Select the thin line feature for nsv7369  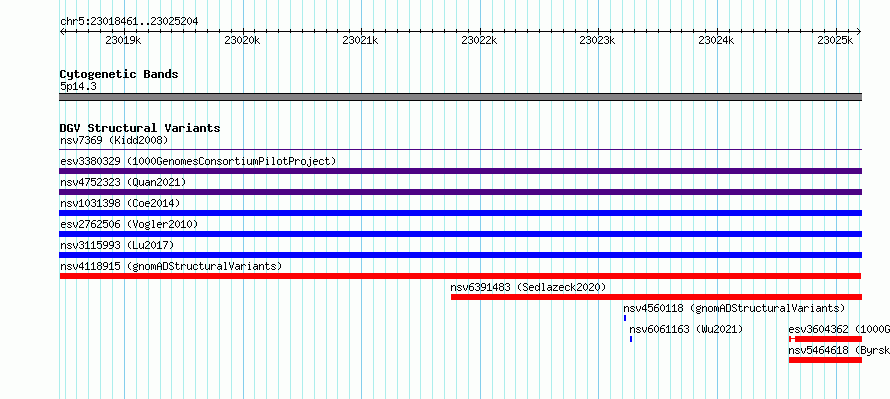click(x=461, y=150)
